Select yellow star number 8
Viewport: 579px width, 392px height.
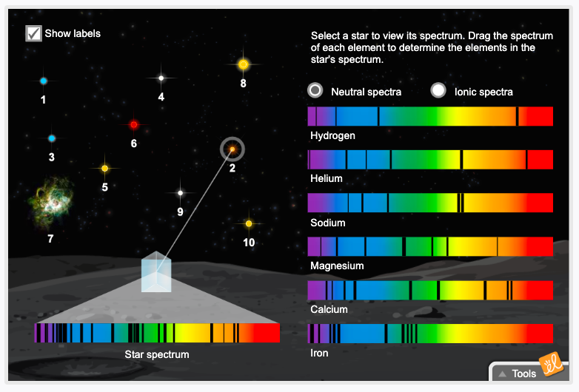(243, 64)
